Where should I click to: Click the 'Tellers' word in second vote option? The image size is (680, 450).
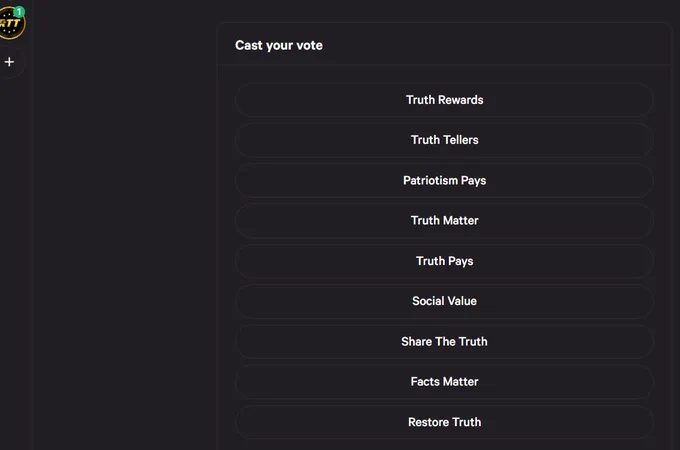pyautogui.click(x=461, y=140)
